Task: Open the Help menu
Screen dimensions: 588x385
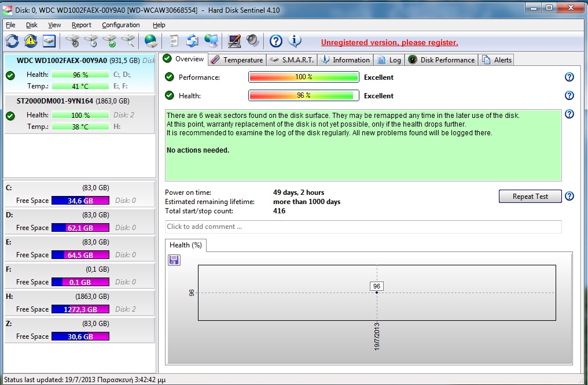Action: coord(159,25)
